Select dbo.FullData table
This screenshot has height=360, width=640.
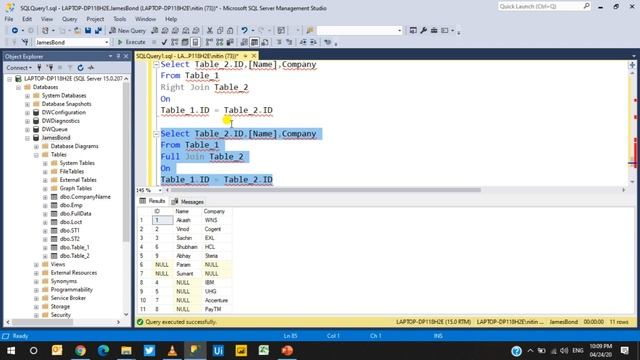click(x=75, y=214)
